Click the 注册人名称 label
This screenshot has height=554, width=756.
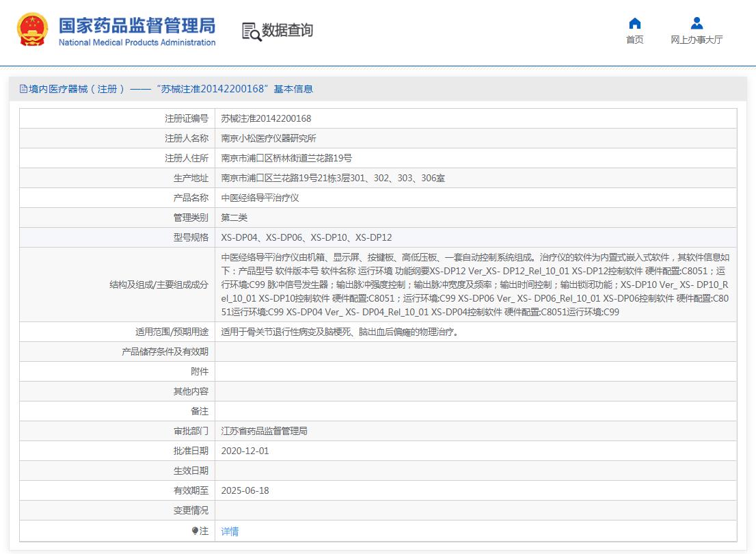[x=187, y=138]
